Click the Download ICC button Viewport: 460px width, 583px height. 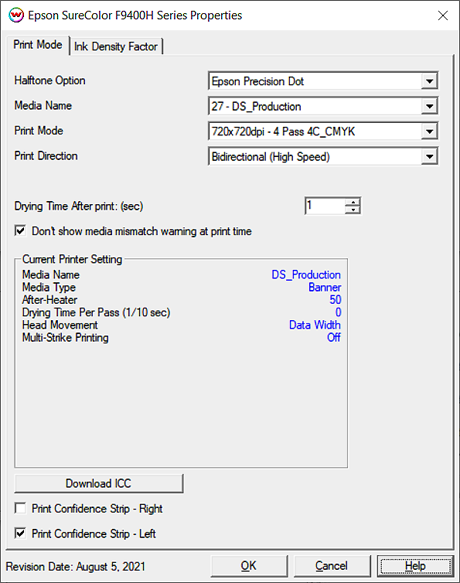click(x=99, y=483)
